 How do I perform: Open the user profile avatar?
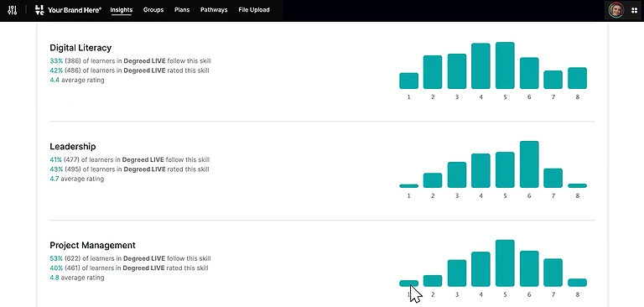(616, 10)
